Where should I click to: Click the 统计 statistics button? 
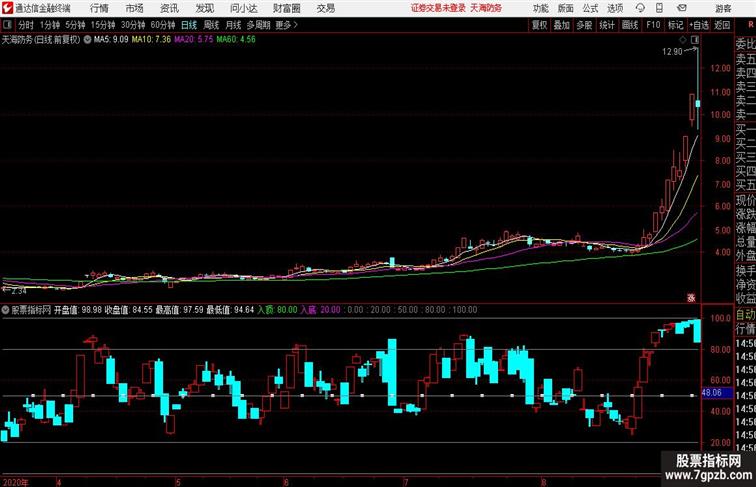coord(607,25)
